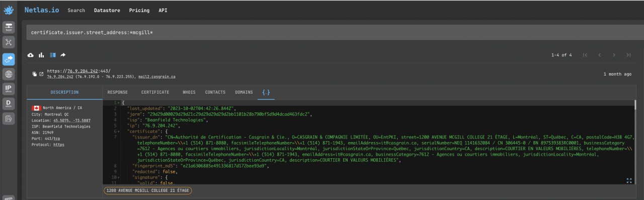Viewport: 644px width, 200px height.
Task: Click the "issuer_dn" JSON key
Action: tap(146, 137)
